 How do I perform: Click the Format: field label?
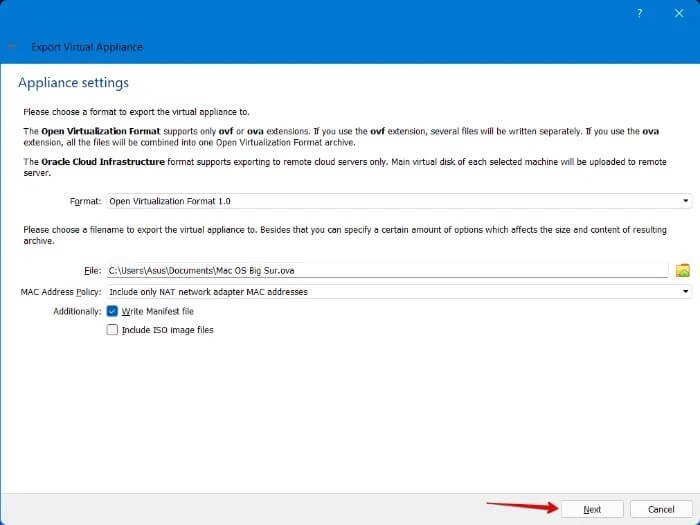(85, 201)
